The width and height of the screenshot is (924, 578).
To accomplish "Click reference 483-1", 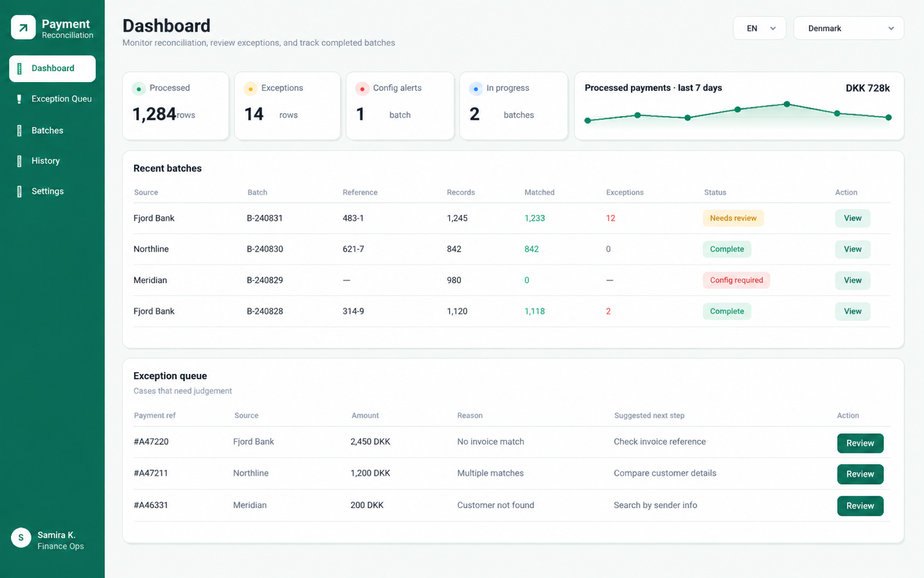I will tap(353, 218).
